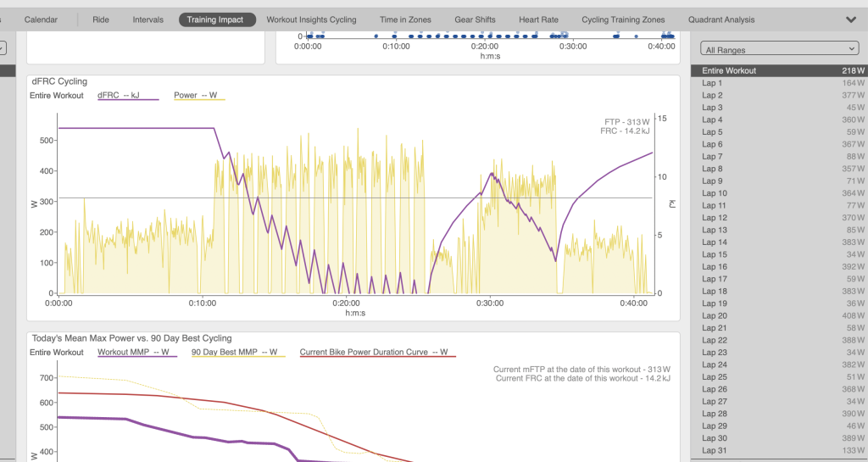The width and height of the screenshot is (868, 462).
Task: Select Lap 7 row
Action: [780, 157]
